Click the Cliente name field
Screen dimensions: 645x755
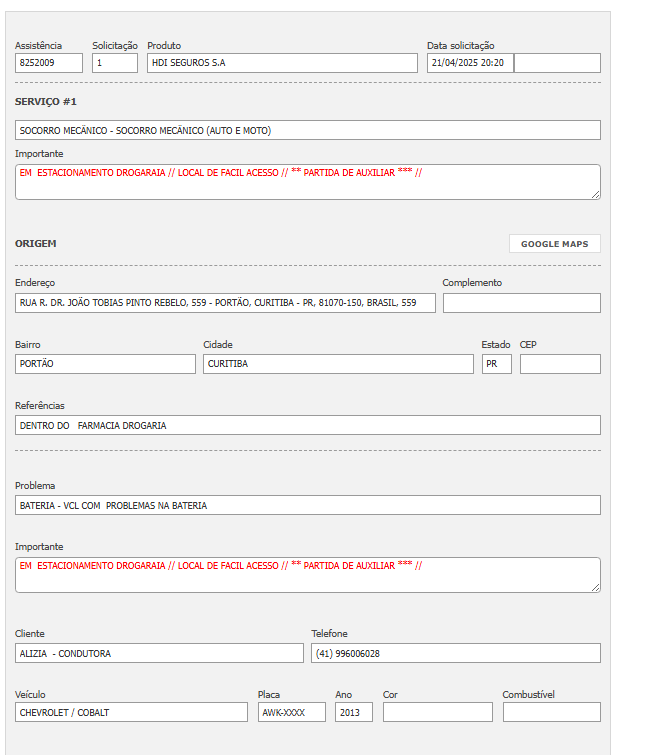pos(159,653)
